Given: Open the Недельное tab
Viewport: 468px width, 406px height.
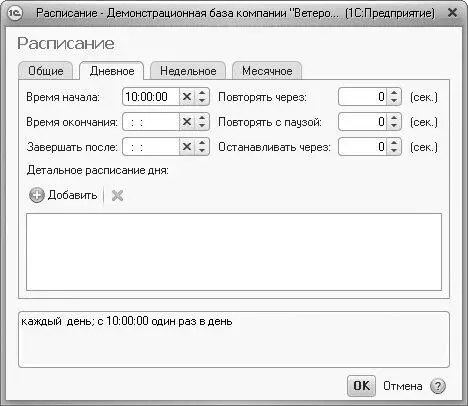Looking at the screenshot, I should point(188,71).
